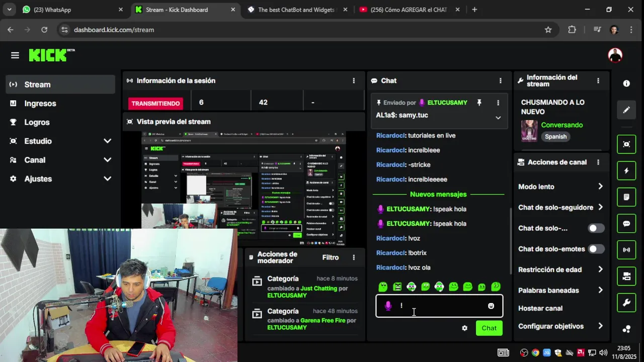
Task: Click the moderator actions icon in right rail
Action: pyautogui.click(x=626, y=276)
